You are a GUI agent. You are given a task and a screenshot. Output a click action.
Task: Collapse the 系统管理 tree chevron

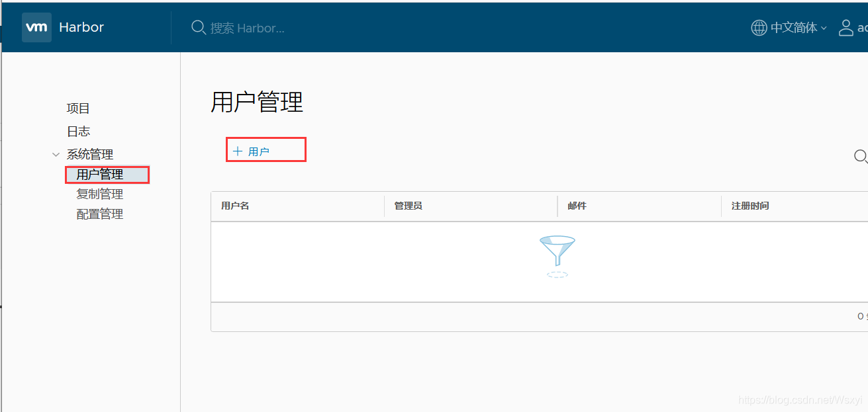coord(56,155)
